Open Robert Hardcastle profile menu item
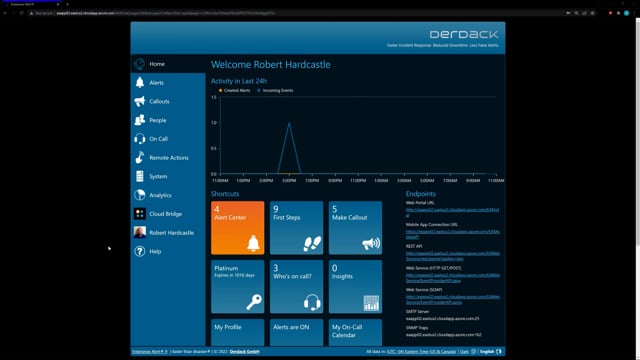640x360 pixels. 168,233
